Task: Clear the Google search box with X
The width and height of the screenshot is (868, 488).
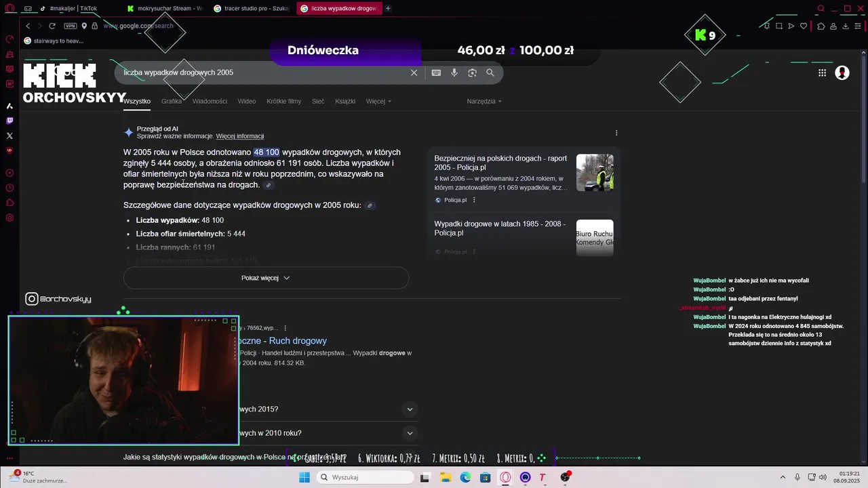Action: [x=414, y=73]
